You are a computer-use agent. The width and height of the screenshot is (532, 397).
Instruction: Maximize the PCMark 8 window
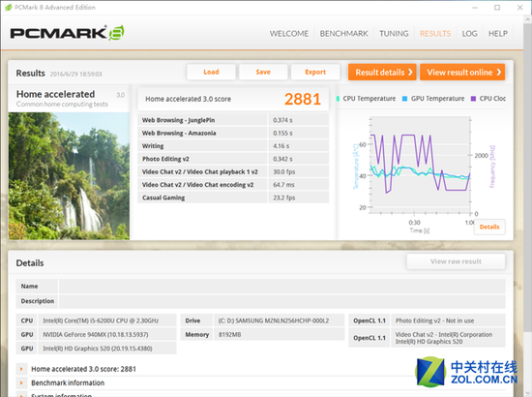coord(497,7)
